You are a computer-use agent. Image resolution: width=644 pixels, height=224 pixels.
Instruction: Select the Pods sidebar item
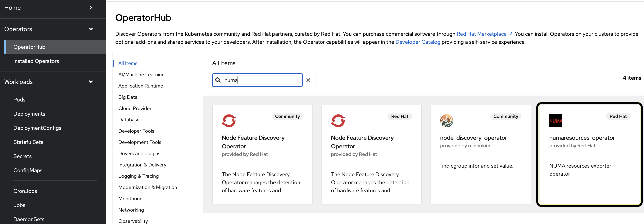click(19, 100)
